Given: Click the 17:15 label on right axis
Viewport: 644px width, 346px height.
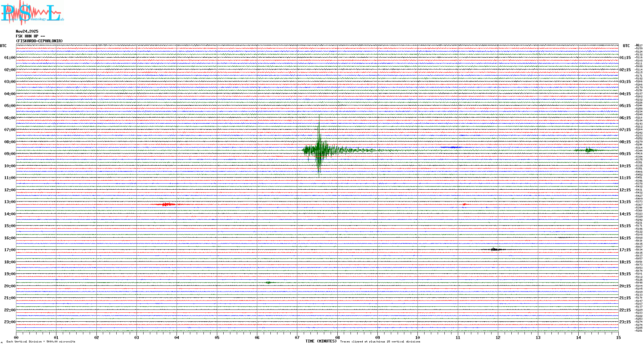Looking at the screenshot, I should [625, 250].
